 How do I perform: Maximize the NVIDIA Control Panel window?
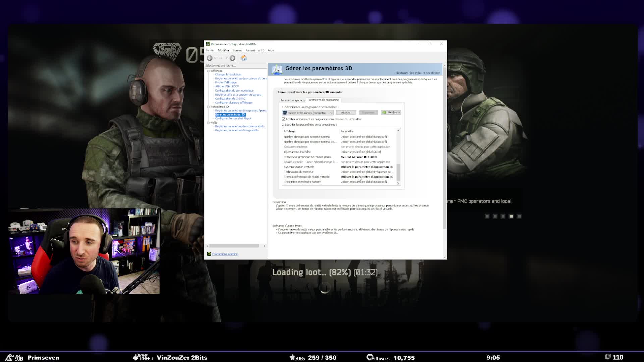430,44
